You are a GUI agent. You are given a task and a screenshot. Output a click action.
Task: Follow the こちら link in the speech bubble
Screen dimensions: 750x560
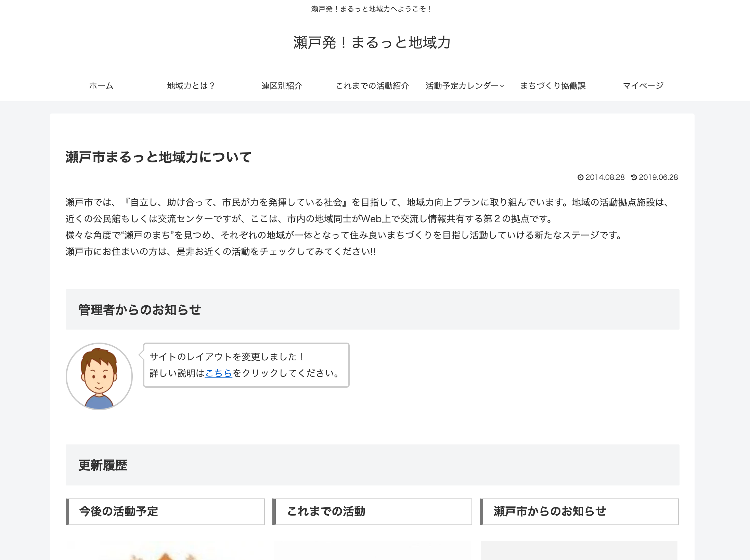point(219,373)
